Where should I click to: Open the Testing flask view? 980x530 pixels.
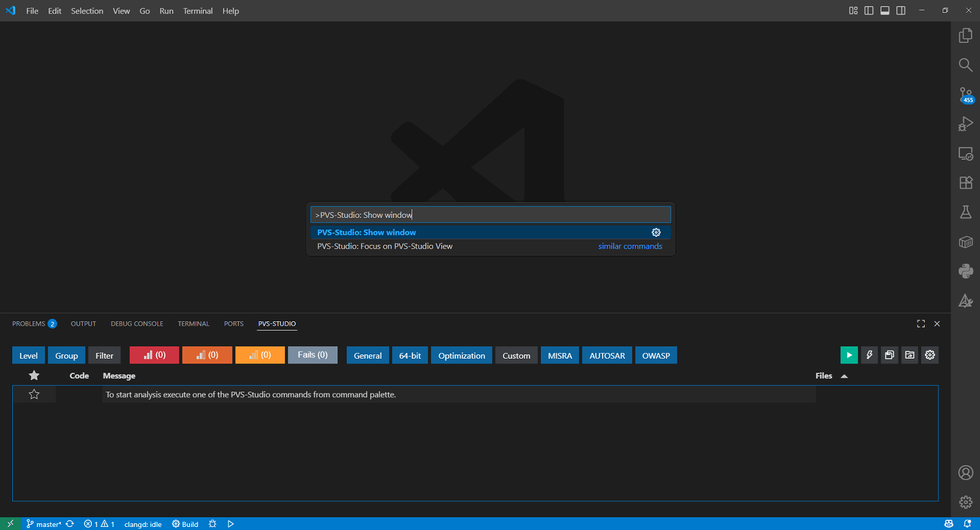[x=965, y=212]
